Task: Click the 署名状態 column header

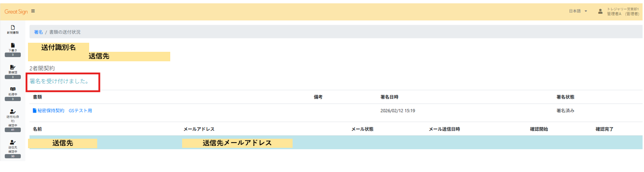Action: pos(565,97)
